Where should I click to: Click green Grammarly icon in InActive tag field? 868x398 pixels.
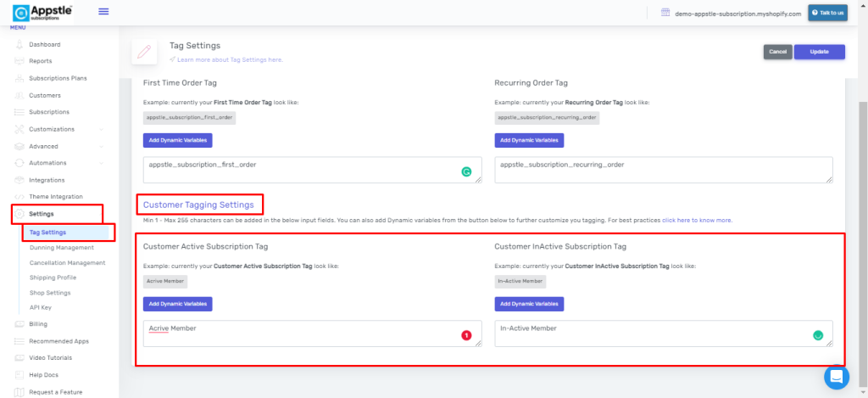[818, 335]
